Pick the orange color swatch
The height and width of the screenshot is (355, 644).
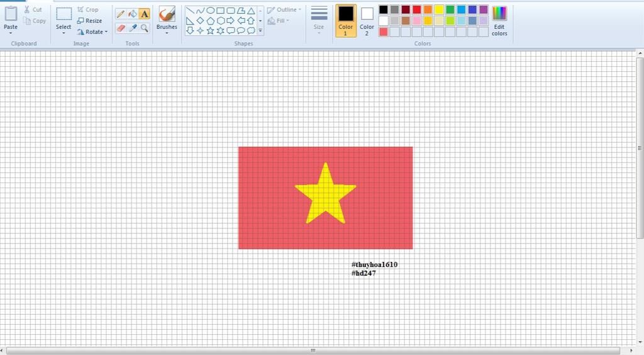point(428,9)
